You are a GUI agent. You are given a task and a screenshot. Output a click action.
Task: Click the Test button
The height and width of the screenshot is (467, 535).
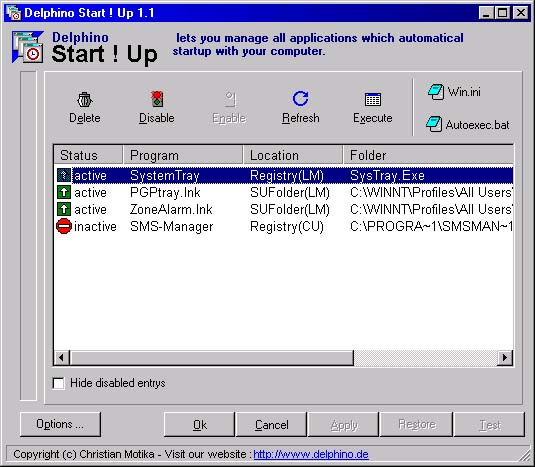click(489, 424)
